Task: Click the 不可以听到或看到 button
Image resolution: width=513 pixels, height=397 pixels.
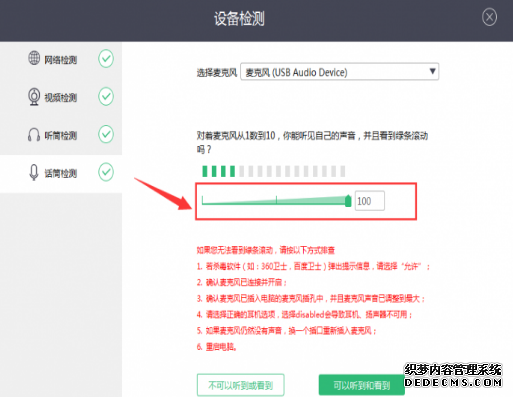Action: pyautogui.click(x=240, y=385)
